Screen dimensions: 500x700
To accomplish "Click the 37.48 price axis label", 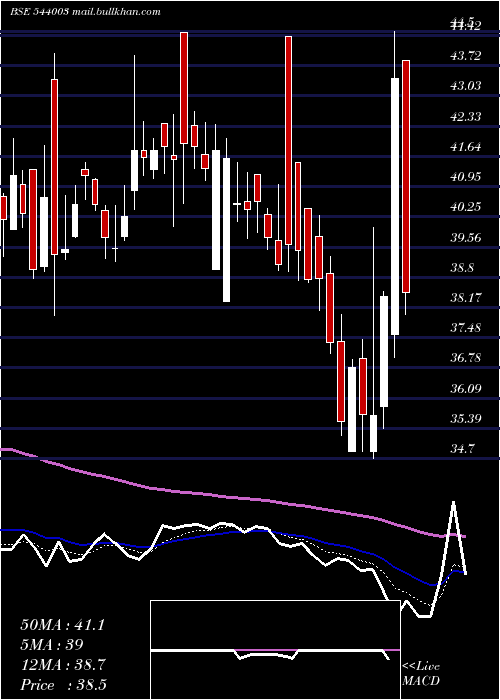I will [x=466, y=328].
